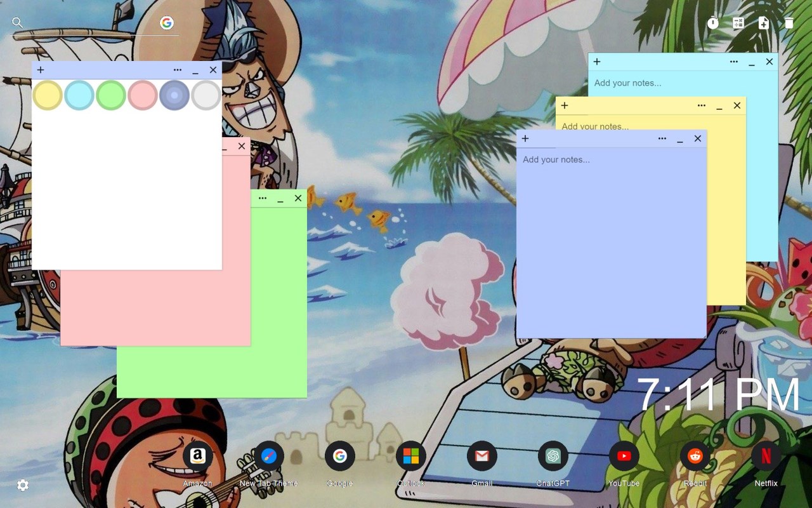This screenshot has height=508, width=812.
Task: Open the Google shortcut in the dock
Action: 340,456
